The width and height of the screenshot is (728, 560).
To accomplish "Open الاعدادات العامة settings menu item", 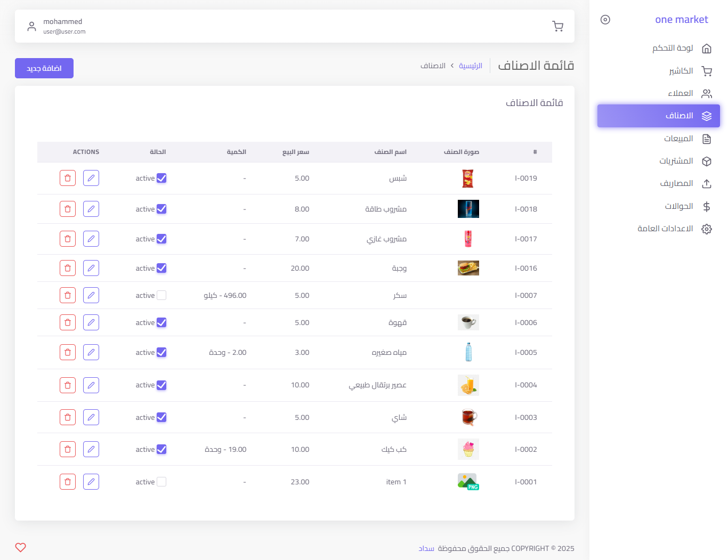I will (x=665, y=229).
